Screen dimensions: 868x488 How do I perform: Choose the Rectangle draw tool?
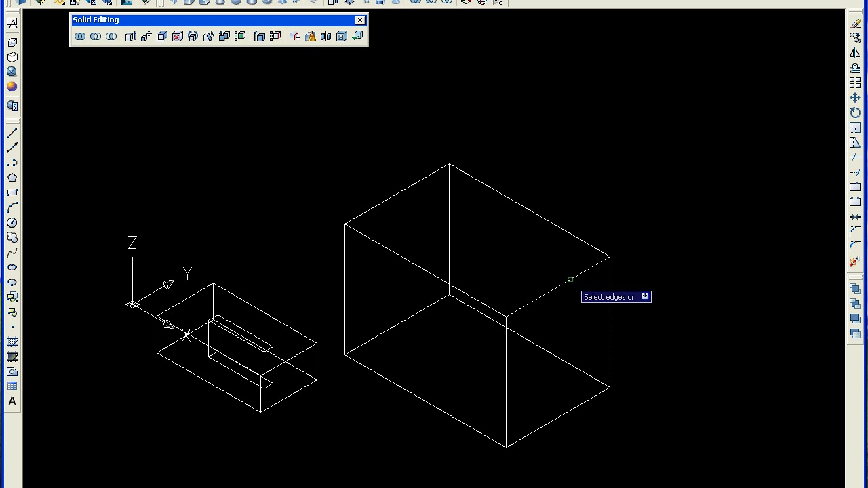click(x=12, y=192)
